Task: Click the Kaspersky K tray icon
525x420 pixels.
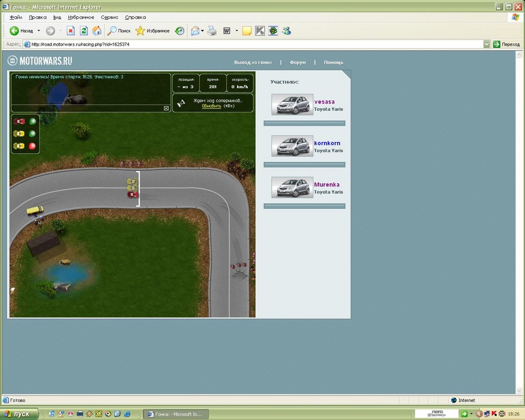Action: point(494,414)
